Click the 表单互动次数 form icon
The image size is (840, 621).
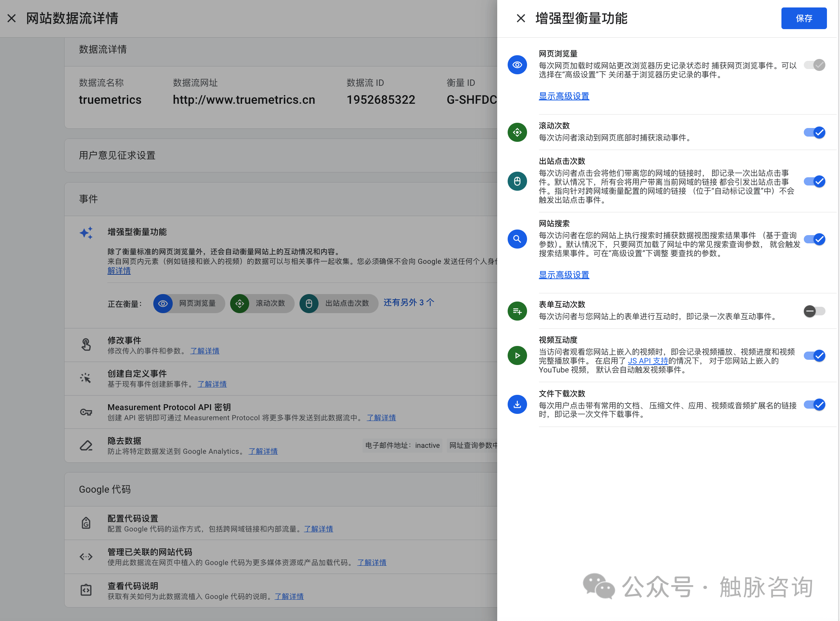coord(517,311)
